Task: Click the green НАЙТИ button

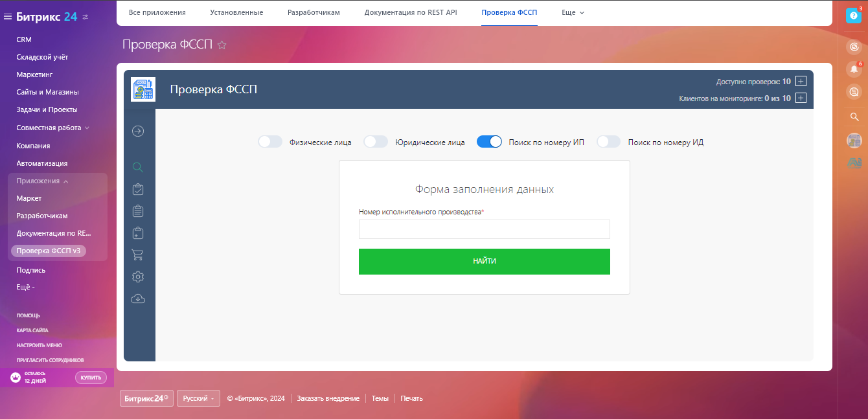Action: coord(485,261)
